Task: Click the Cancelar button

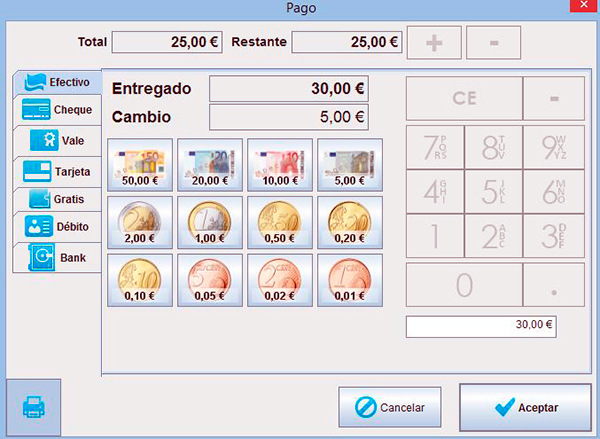Action: click(390, 407)
